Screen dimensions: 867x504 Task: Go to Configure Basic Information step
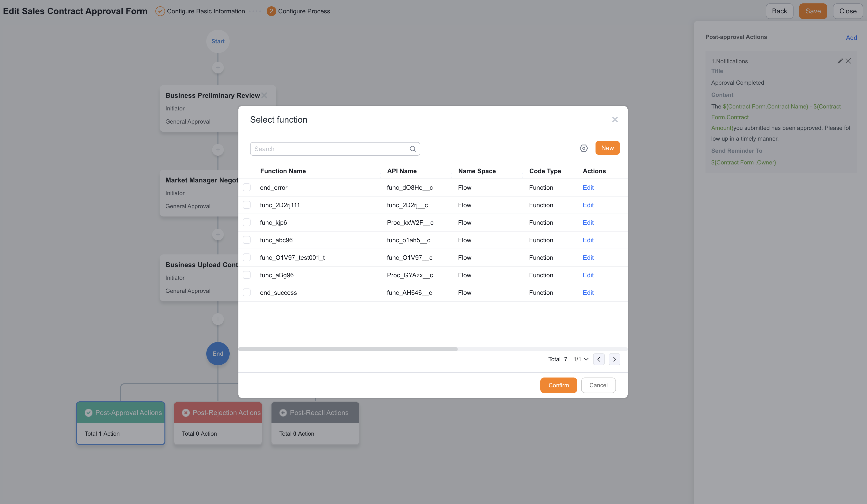pos(200,11)
